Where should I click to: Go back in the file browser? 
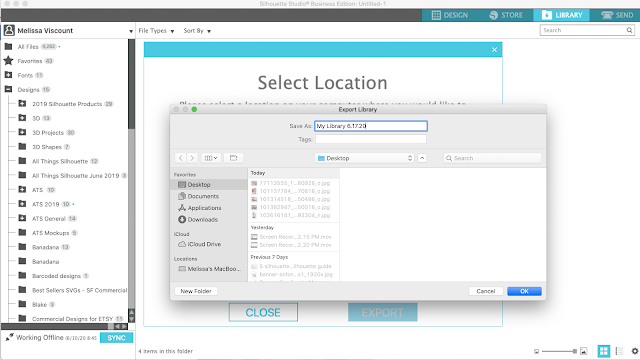click(180, 158)
